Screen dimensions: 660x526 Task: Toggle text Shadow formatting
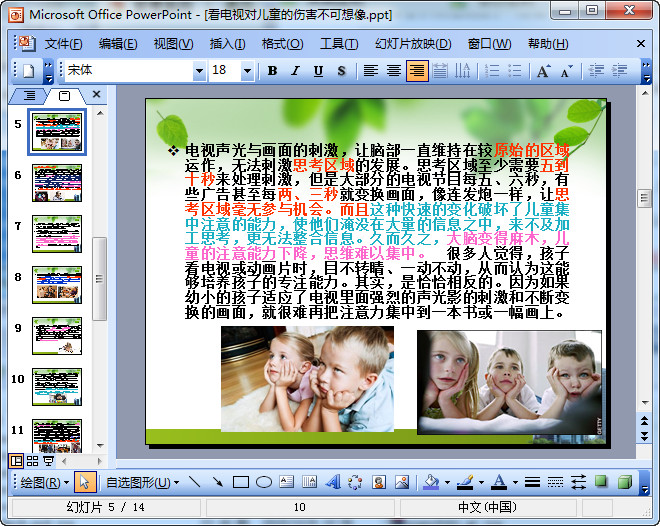click(x=341, y=71)
